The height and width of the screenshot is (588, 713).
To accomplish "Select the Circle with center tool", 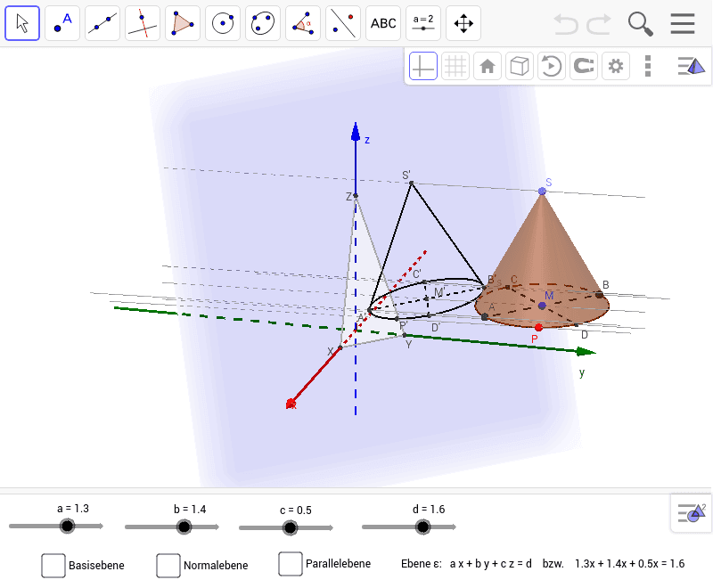I will tap(223, 23).
